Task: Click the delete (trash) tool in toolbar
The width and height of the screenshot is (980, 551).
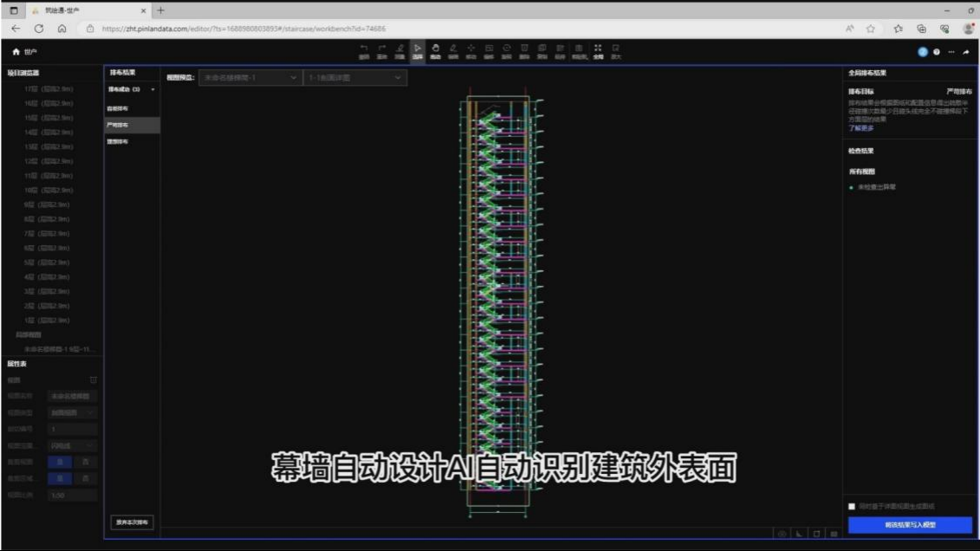Action: click(x=524, y=51)
